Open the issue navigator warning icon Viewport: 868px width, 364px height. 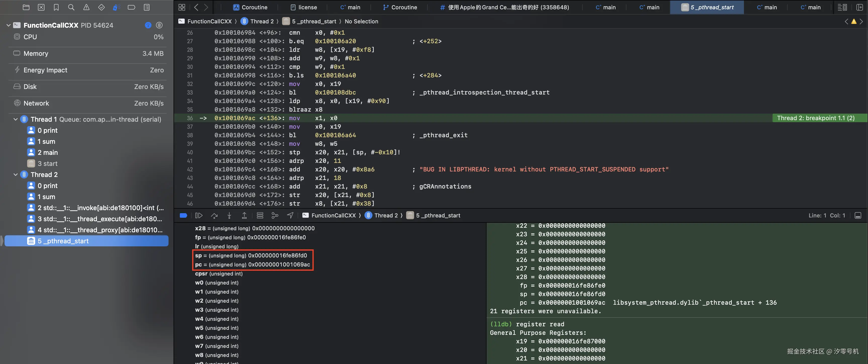[x=86, y=7]
